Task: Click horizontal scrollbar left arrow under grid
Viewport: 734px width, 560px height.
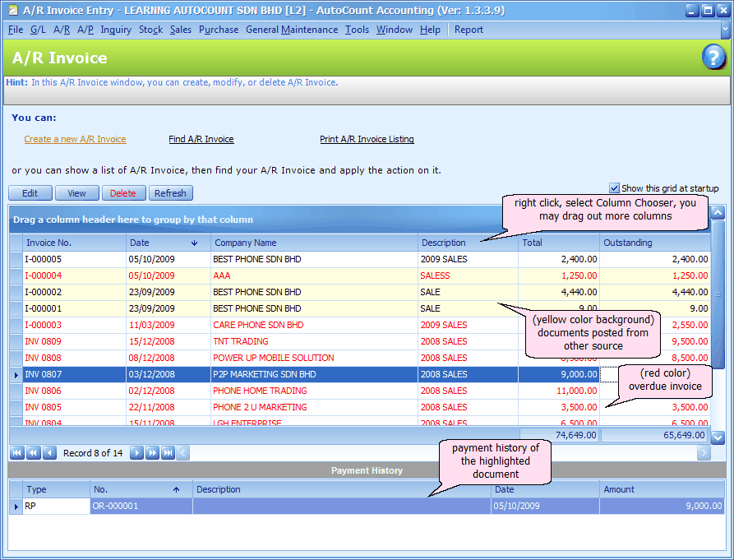Action: click(x=183, y=453)
